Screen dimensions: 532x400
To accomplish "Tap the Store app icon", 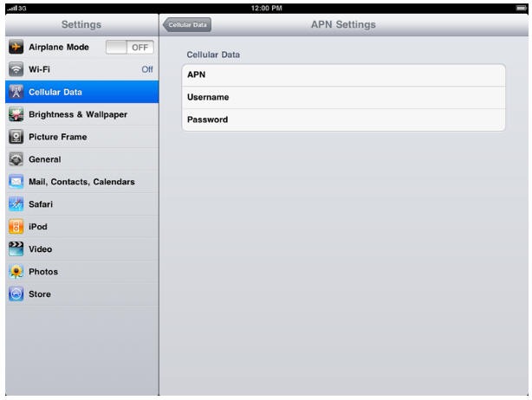I will (16, 294).
